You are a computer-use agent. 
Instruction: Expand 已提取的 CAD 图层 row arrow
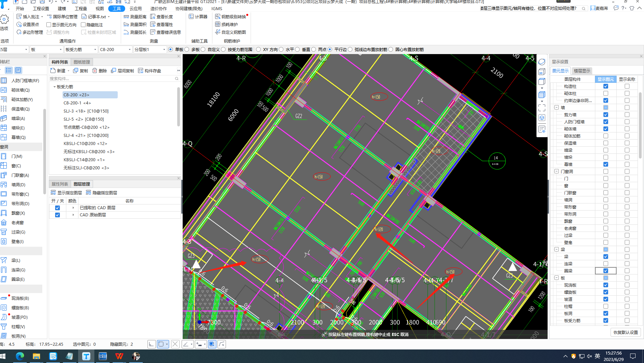coord(73,208)
